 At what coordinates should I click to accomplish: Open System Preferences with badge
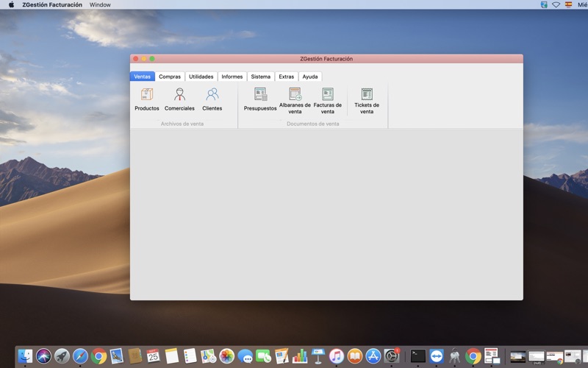392,355
